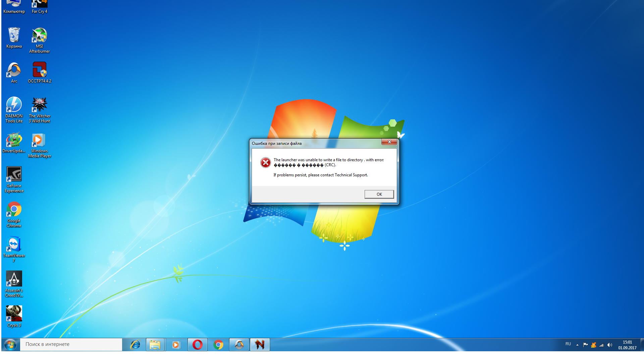Click OK to dismiss the error dialog
Image resolution: width=644 pixels, height=362 pixels.
(379, 194)
